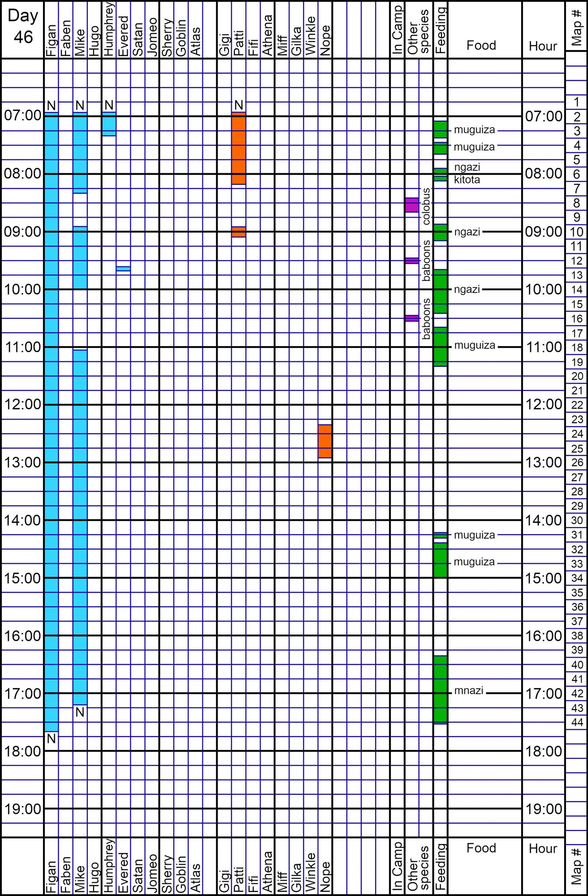Click the top "Food" column header

(481, 46)
